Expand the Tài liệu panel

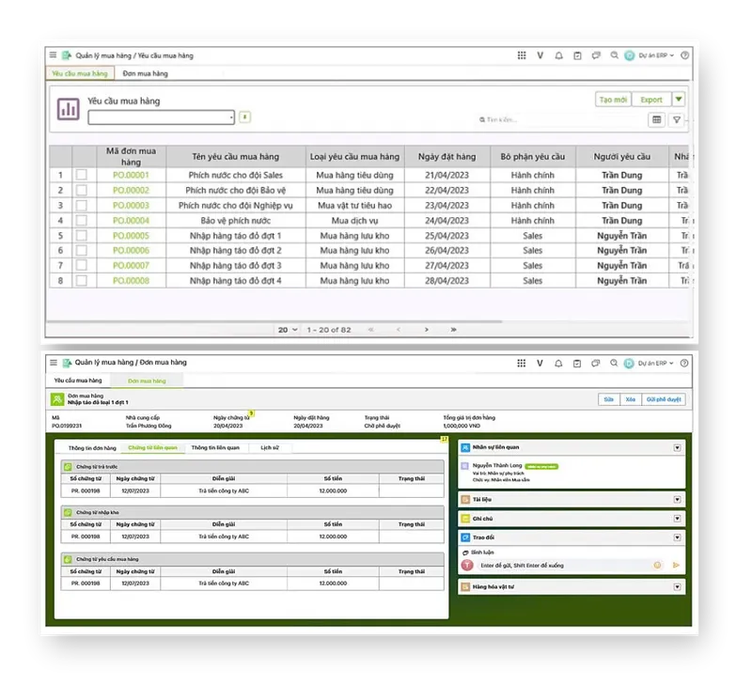coord(677,500)
